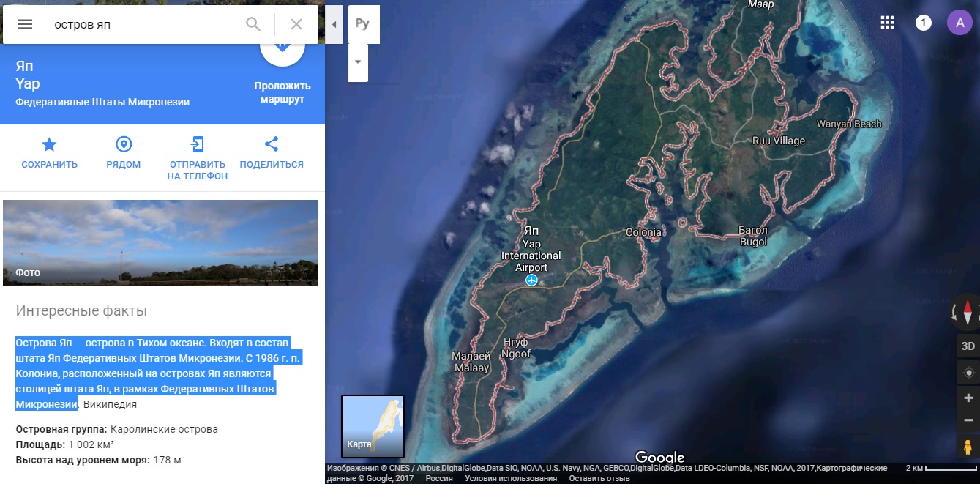Viewport: 980px width, 484px height.
Task: Open the Google apps grid icon
Action: (887, 23)
